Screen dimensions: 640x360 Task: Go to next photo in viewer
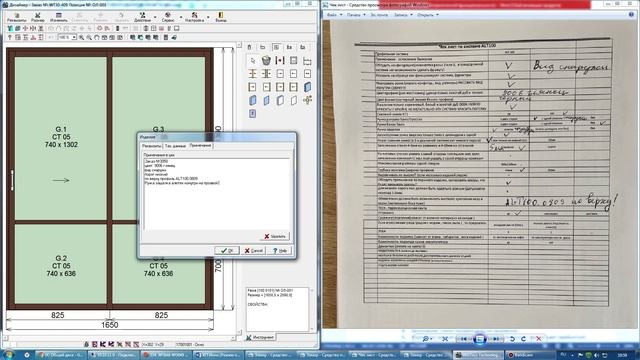pos(496,339)
